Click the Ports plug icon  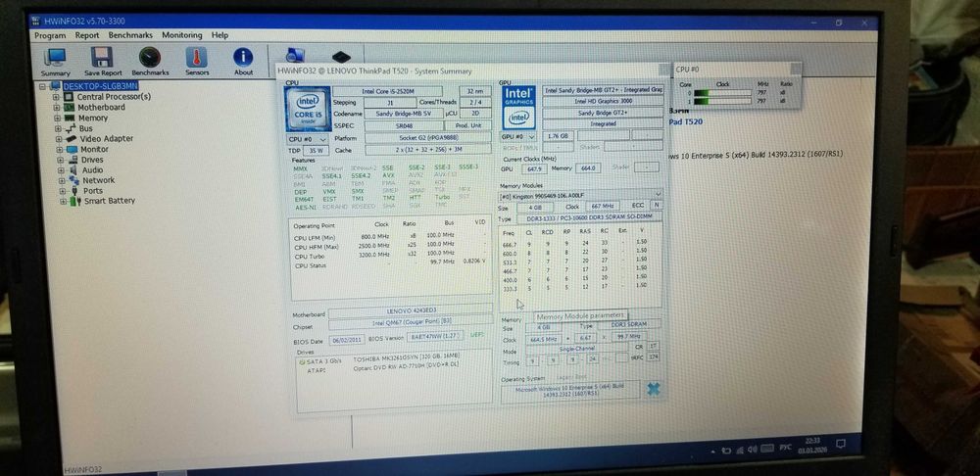coord(75,191)
